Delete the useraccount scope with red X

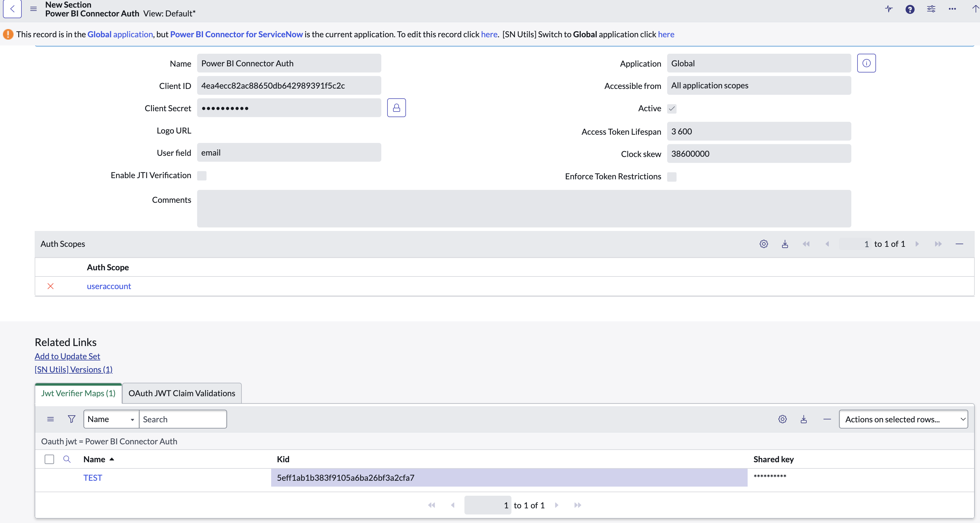pos(51,286)
